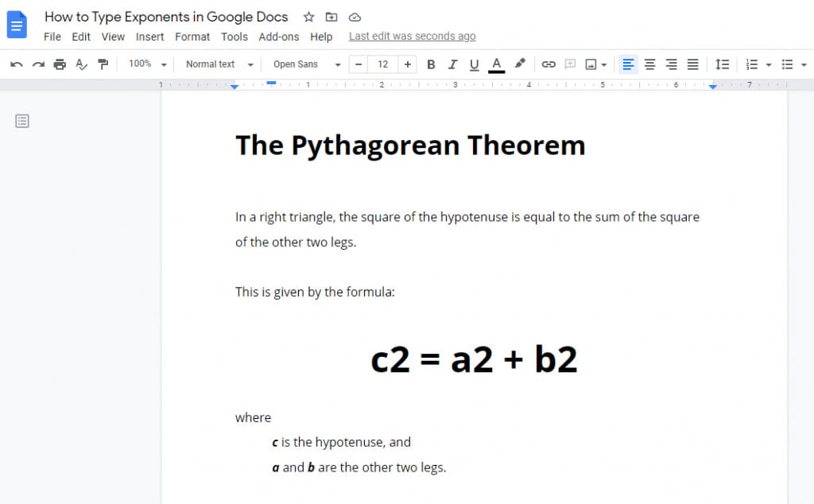Open the Format menu
Image resolution: width=814 pixels, height=504 pixels.
point(192,37)
